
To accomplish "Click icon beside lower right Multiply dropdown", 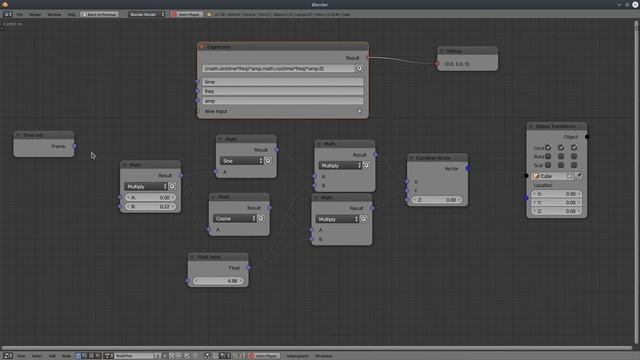I will 363,219.
